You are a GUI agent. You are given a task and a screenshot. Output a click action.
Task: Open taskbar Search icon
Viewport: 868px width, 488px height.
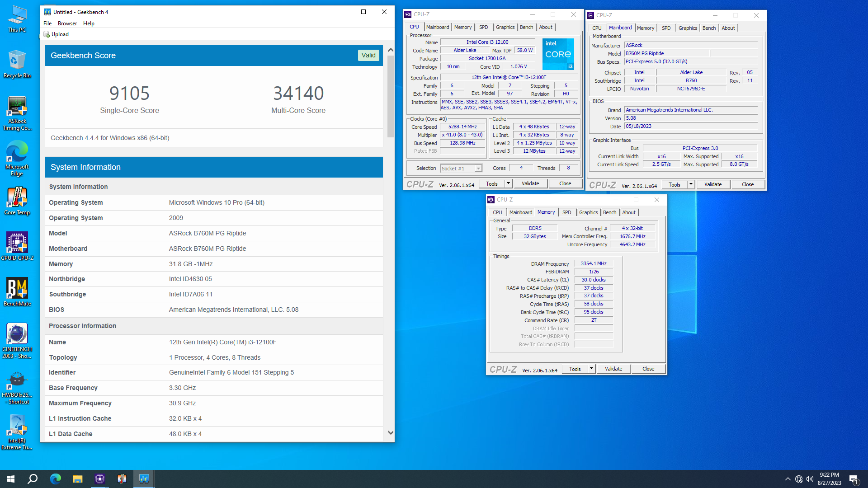point(33,479)
